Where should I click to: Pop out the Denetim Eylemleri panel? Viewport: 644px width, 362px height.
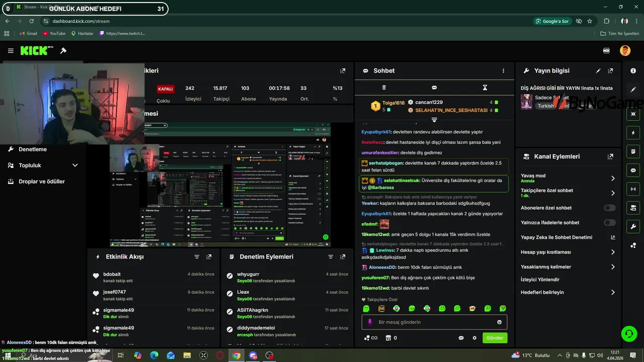343,257
